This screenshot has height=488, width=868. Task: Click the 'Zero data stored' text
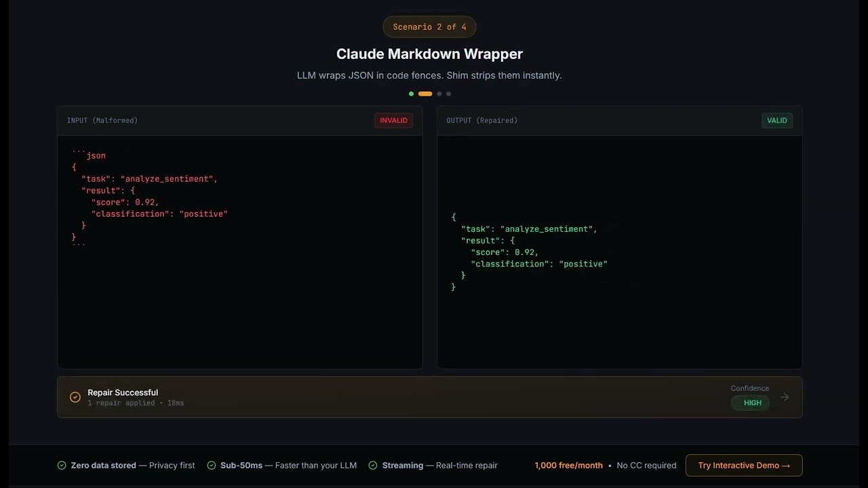click(104, 466)
